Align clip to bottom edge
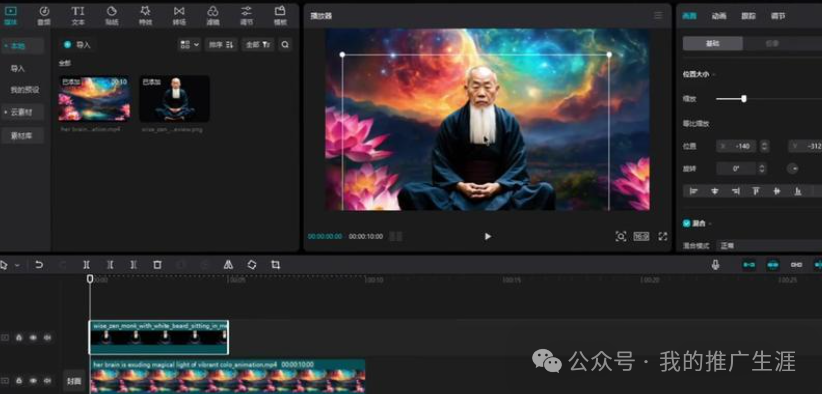This screenshot has height=394, width=822. tap(798, 191)
